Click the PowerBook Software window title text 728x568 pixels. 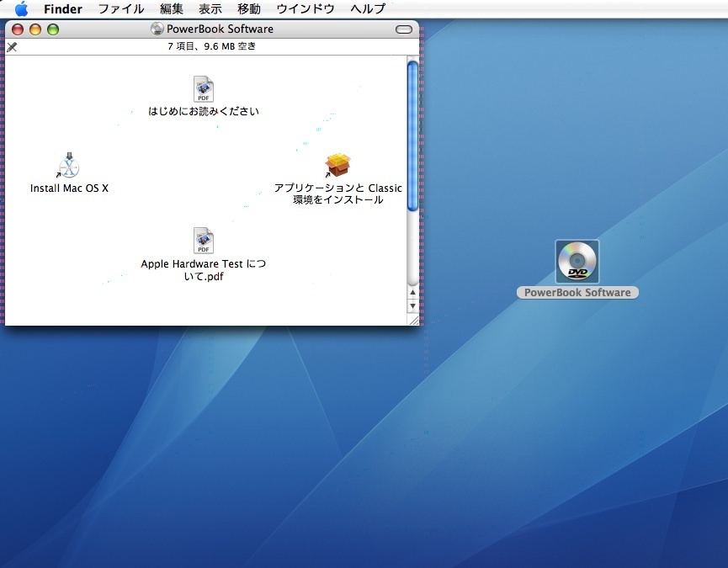click(x=220, y=29)
